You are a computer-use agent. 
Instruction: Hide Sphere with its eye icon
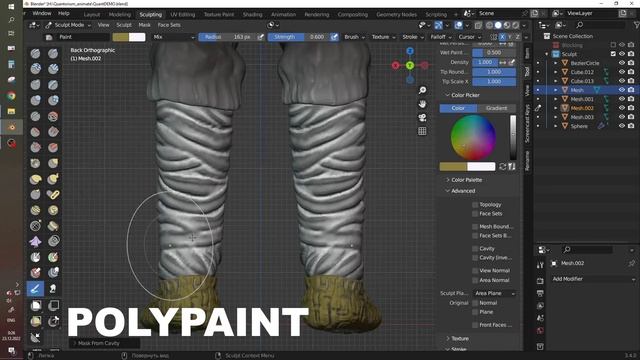622,126
